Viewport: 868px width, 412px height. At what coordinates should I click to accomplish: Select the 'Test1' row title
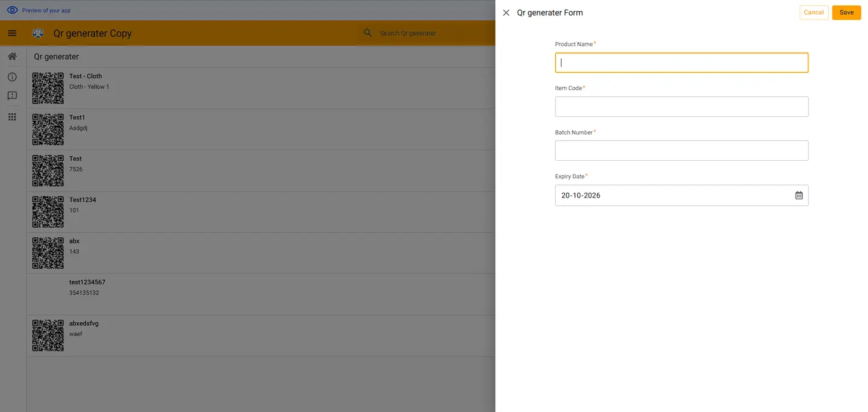[x=77, y=117]
